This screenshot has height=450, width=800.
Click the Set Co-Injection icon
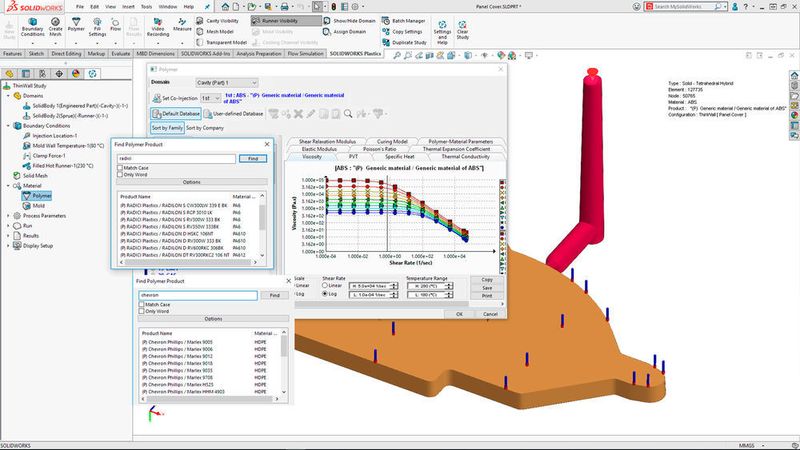tap(157, 98)
